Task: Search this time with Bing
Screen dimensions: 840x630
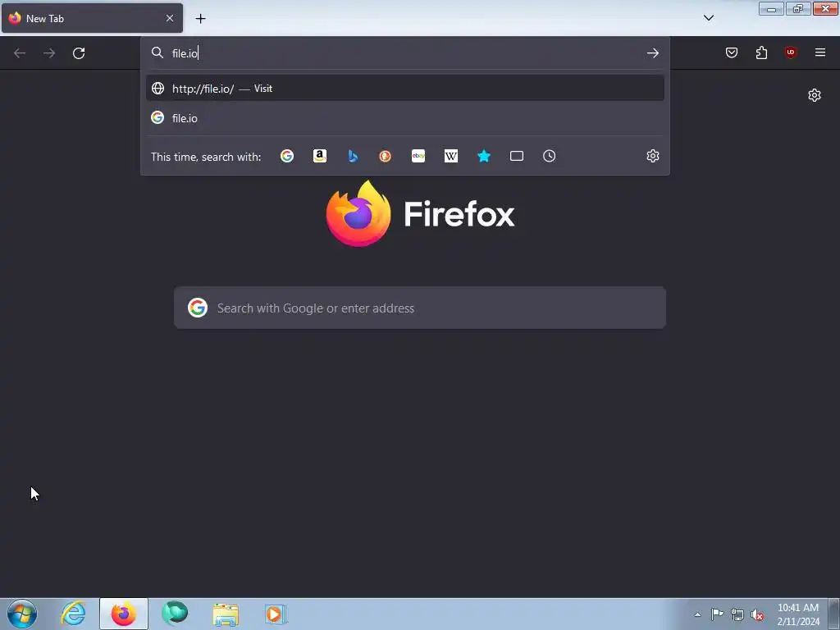Action: coord(353,156)
